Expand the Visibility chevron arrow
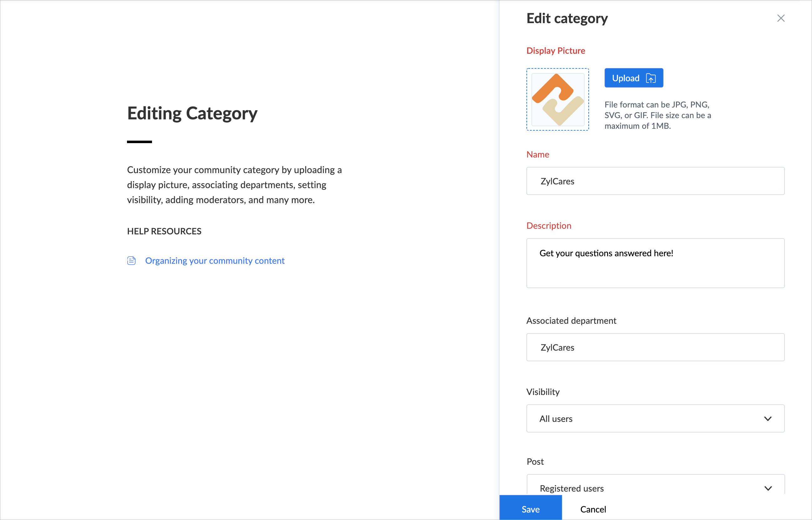 click(x=767, y=419)
